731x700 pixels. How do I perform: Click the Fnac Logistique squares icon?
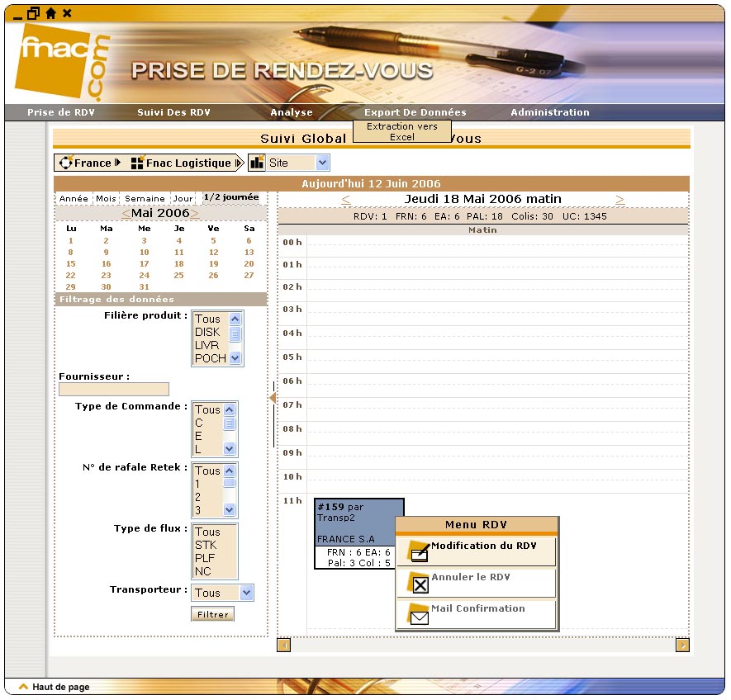137,163
